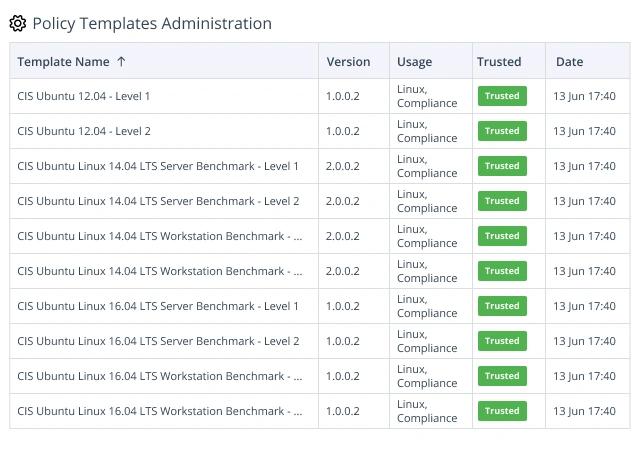The height and width of the screenshot is (450, 640).
Task: Click the 13 Jun 17:40 date for 14.04 Server Level 2
Action: click(584, 201)
